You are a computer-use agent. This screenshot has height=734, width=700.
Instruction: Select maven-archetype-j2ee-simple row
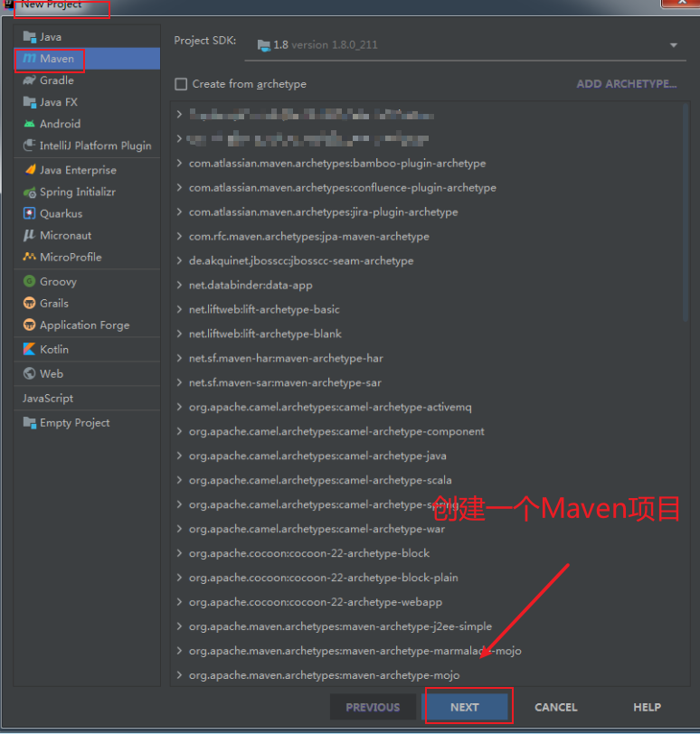(429, 626)
